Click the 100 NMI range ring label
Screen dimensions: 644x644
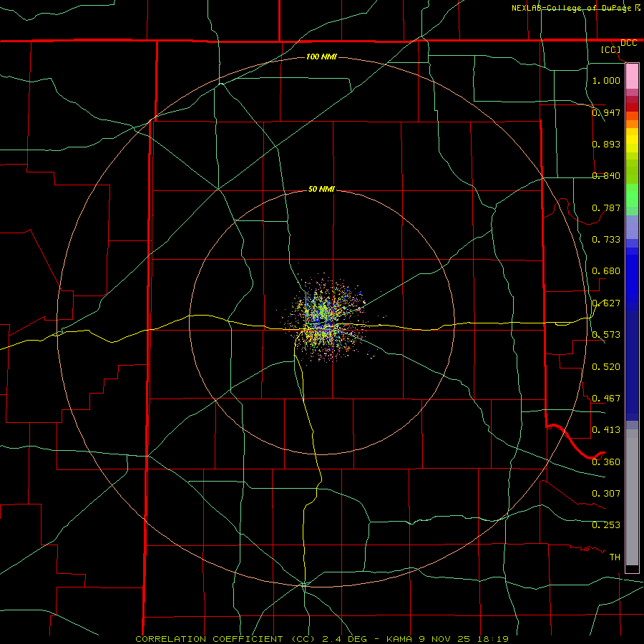[x=321, y=57]
